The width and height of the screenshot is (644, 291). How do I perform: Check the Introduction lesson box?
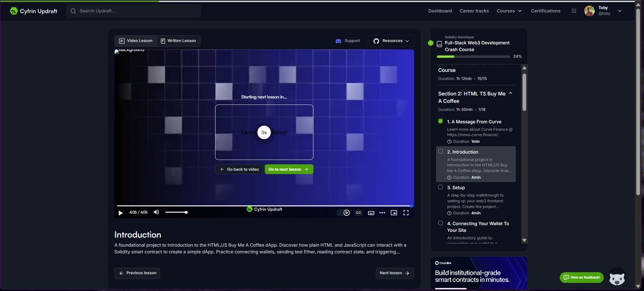click(x=441, y=151)
